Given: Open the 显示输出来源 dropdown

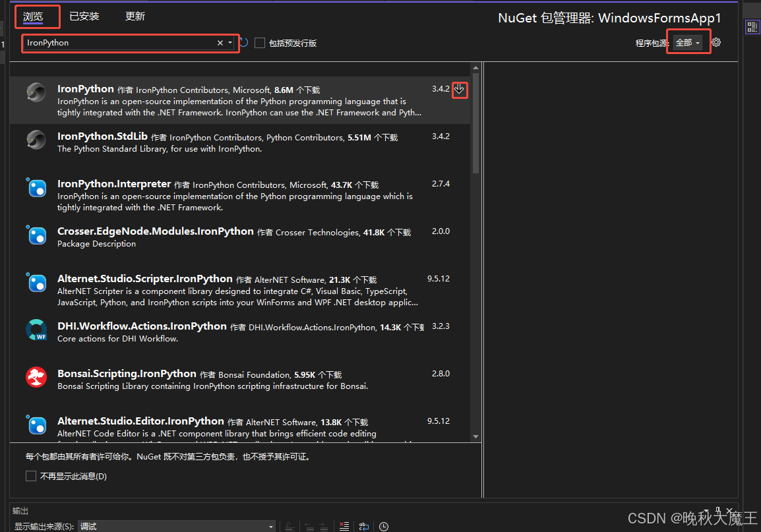Looking at the screenshot, I should coord(178,526).
